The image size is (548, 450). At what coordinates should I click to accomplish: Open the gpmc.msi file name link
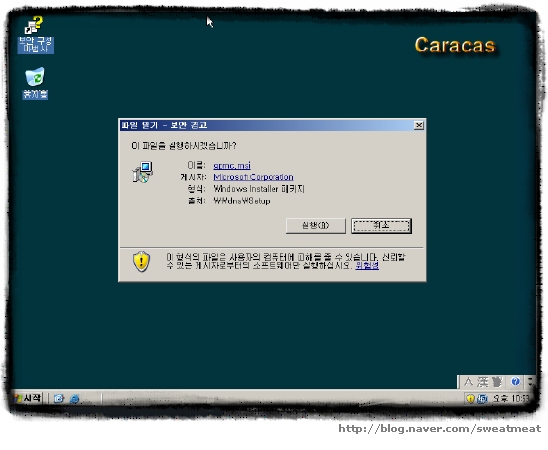232,165
